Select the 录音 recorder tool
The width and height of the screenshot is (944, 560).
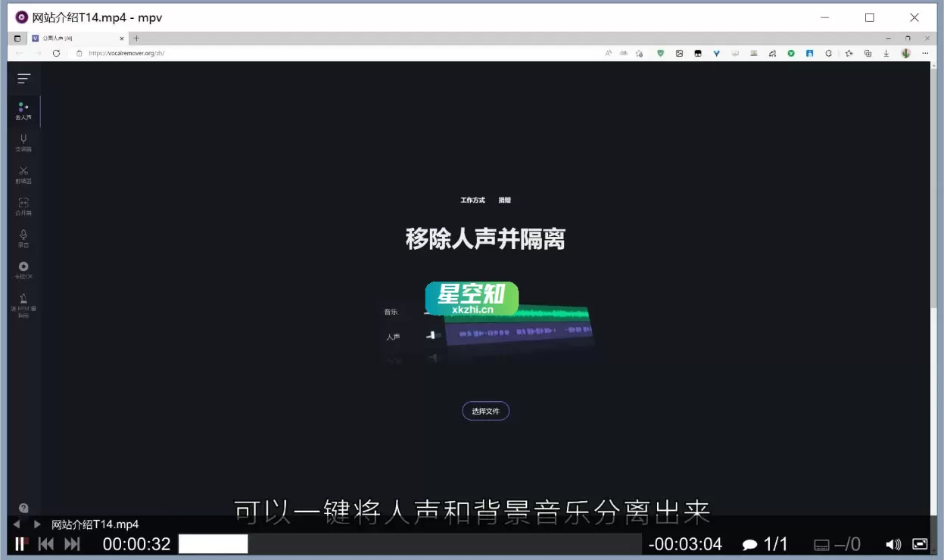pyautogui.click(x=23, y=239)
